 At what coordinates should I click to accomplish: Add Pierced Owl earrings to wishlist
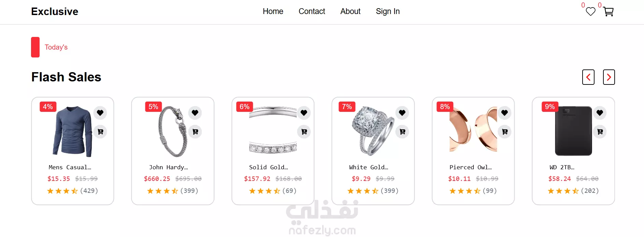(x=504, y=113)
